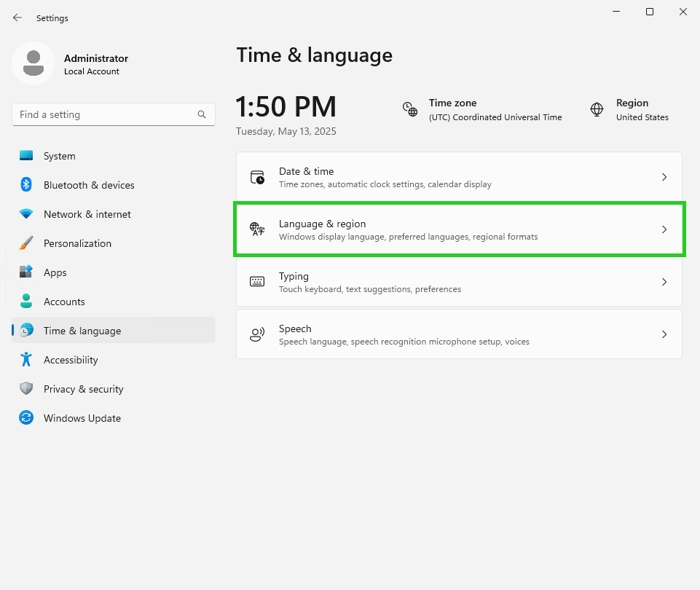Click the Language & region icon
Screen dimensions: 700x590
[x=257, y=229]
